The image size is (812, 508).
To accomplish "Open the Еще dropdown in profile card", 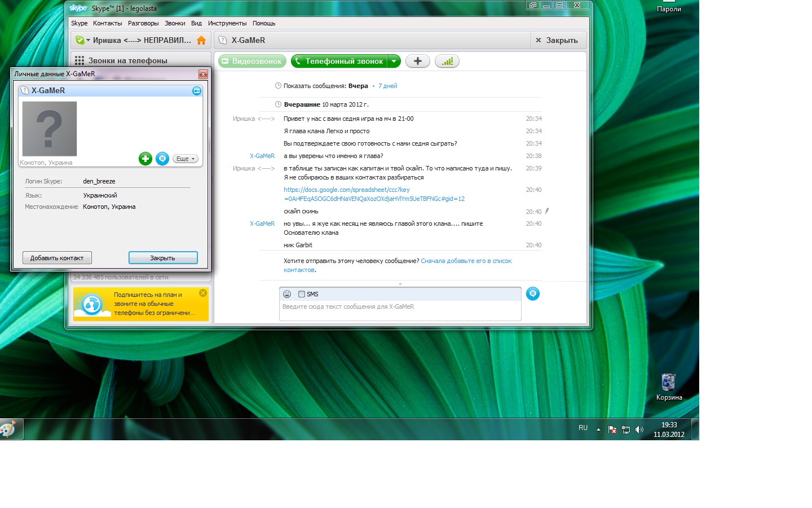I will click(x=186, y=159).
